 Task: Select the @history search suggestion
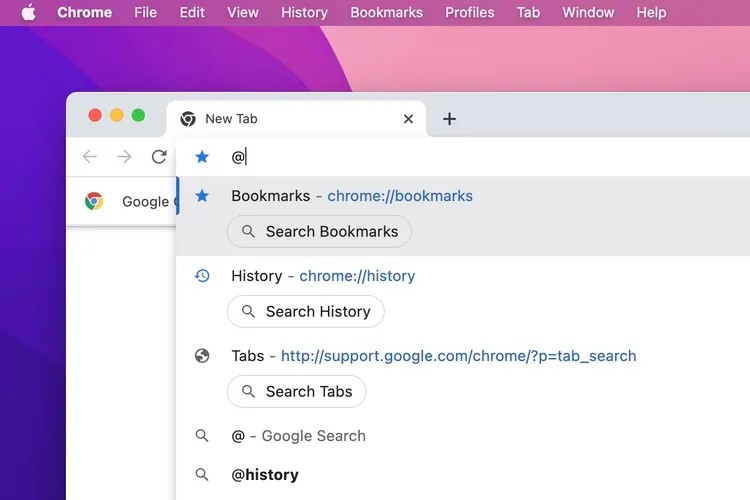pyautogui.click(x=463, y=475)
